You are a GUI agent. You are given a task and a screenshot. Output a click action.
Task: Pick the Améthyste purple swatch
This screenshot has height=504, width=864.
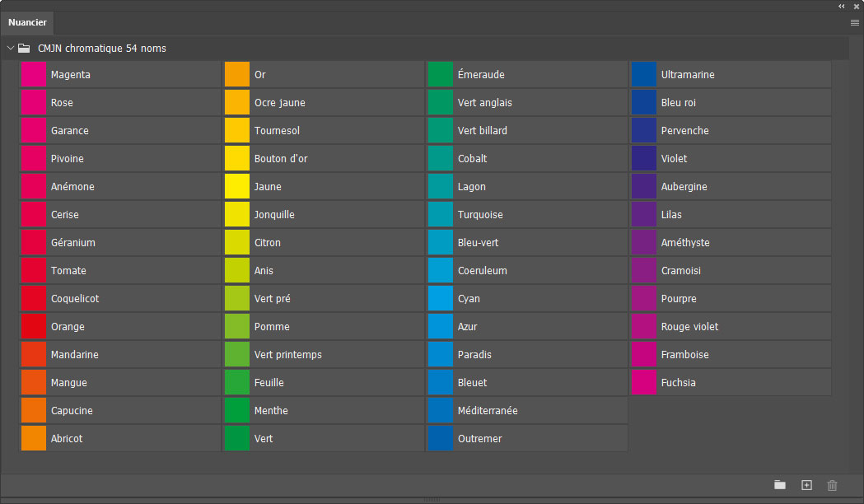[x=644, y=243]
